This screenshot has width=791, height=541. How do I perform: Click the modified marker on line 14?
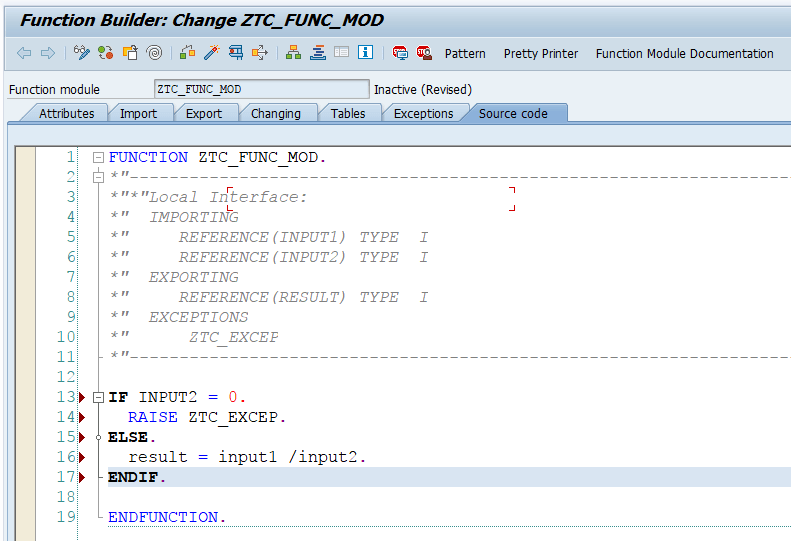(82, 417)
